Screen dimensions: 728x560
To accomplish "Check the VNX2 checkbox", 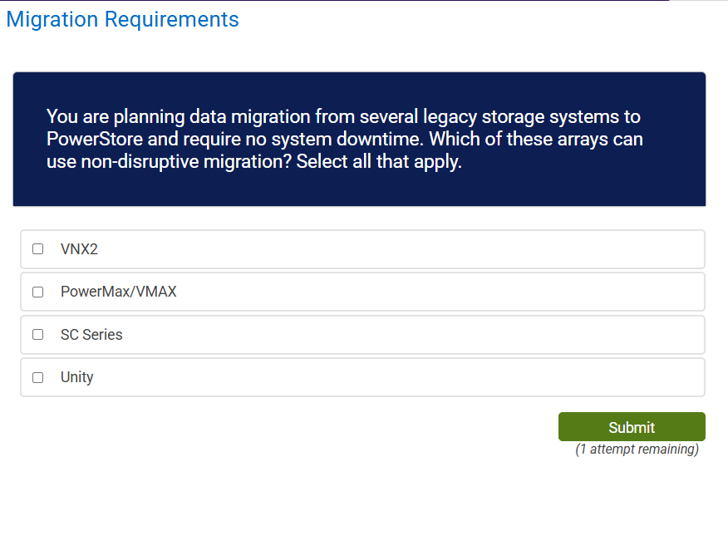I will pyautogui.click(x=37, y=248).
